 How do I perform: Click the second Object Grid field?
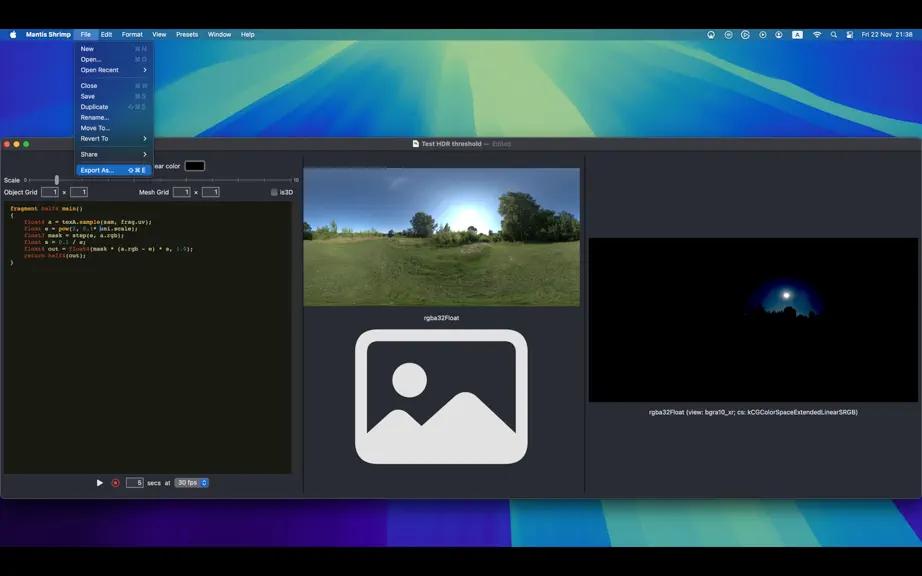click(79, 192)
